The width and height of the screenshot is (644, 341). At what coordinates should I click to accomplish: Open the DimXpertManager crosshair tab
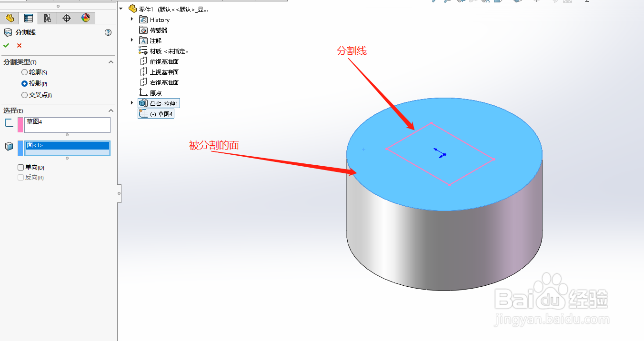click(67, 18)
